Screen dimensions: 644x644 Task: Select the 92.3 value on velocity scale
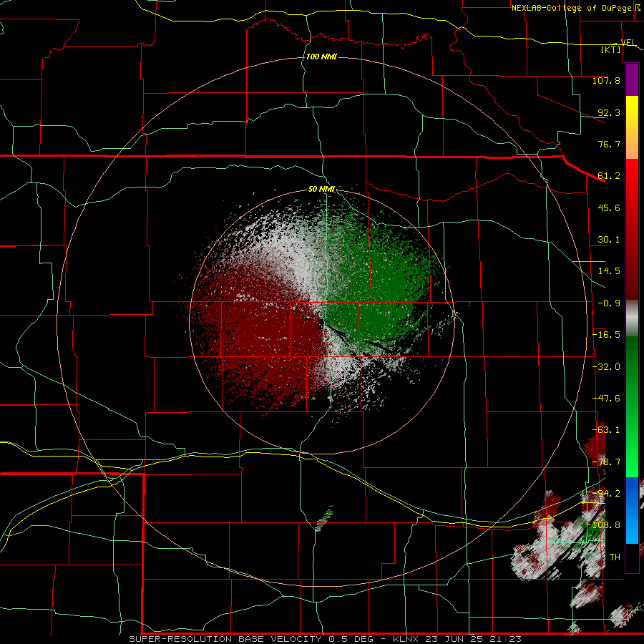click(609, 112)
